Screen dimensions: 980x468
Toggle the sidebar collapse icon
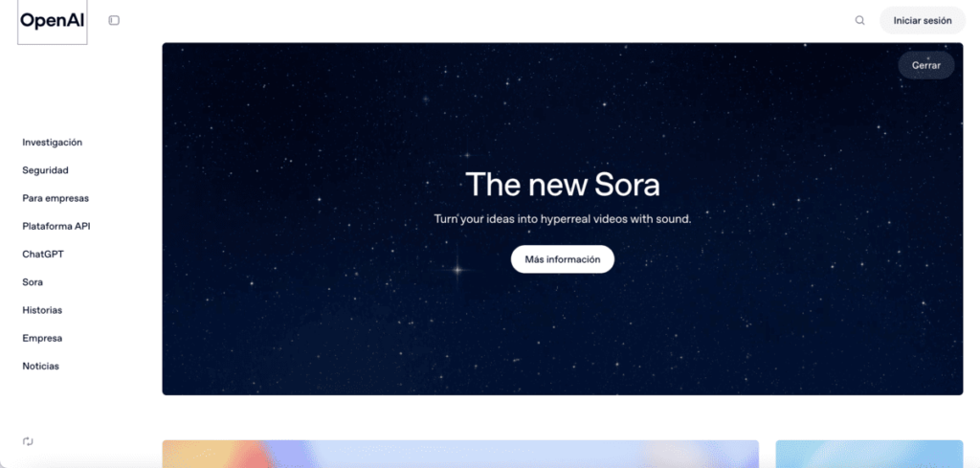[x=114, y=21]
